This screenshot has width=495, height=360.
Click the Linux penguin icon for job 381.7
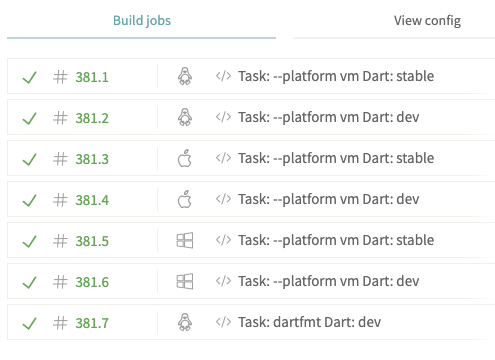coord(185,322)
